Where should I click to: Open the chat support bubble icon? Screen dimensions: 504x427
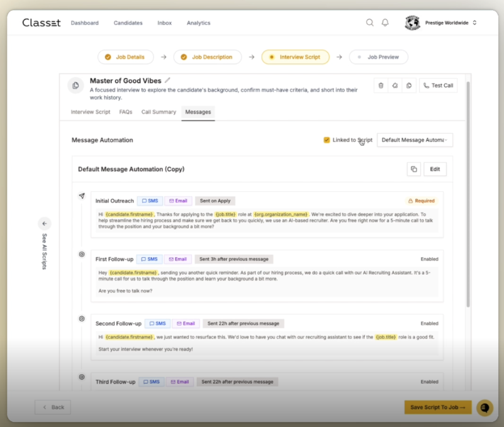(x=484, y=408)
